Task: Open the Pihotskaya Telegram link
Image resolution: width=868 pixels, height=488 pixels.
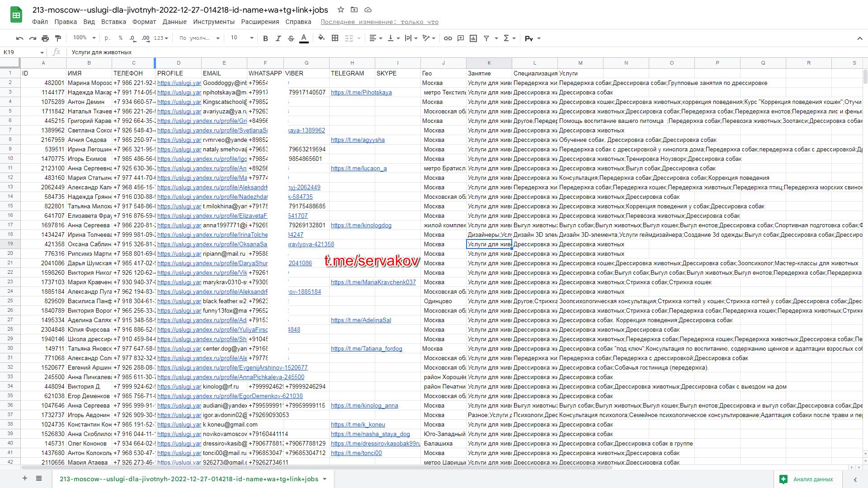Action: tap(361, 92)
